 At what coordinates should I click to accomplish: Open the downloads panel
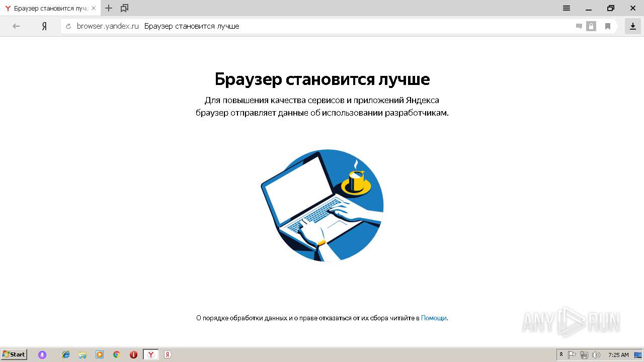click(x=633, y=26)
